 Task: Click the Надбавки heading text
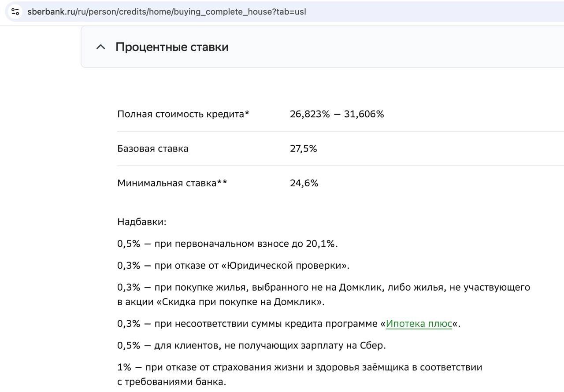[x=141, y=222]
